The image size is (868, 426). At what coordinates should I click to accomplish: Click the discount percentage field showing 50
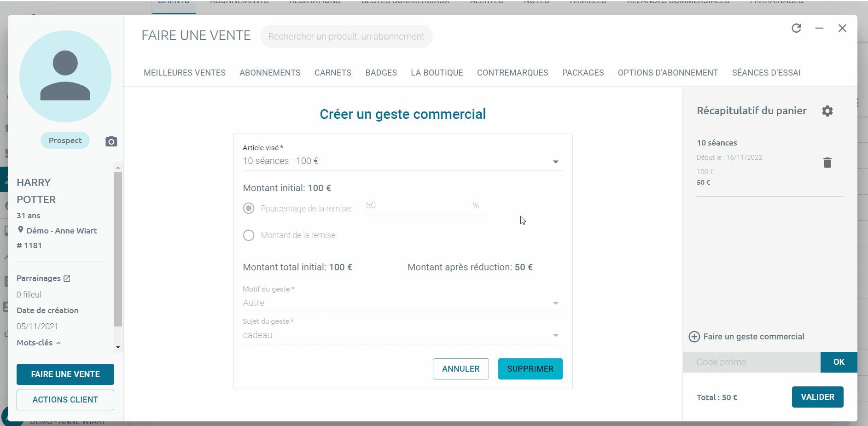point(425,205)
